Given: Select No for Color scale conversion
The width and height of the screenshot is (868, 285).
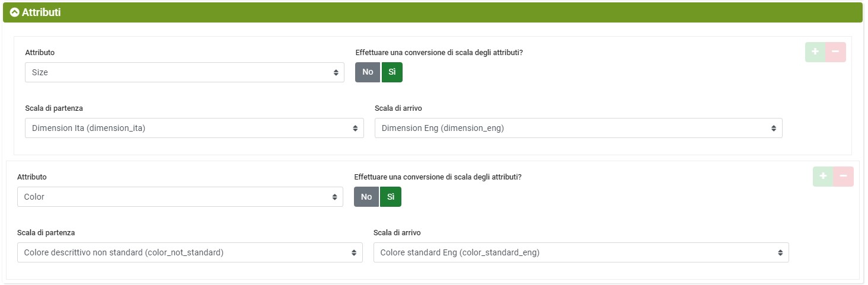Looking at the screenshot, I should [x=366, y=197].
